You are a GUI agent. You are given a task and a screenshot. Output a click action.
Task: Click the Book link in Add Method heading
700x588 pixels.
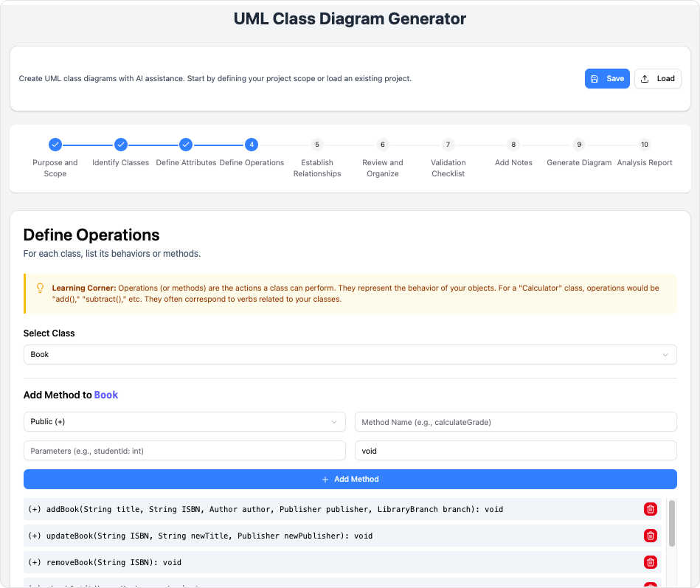105,395
